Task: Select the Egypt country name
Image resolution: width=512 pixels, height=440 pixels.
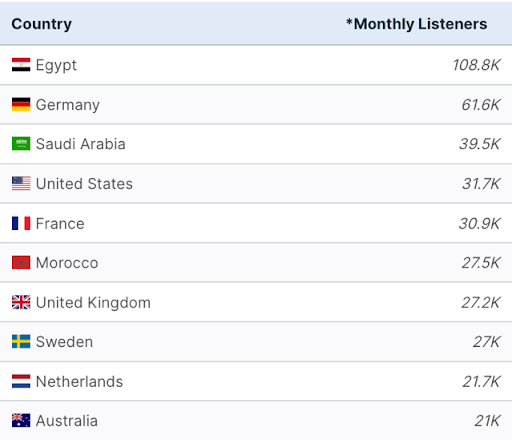Action: coord(56,65)
